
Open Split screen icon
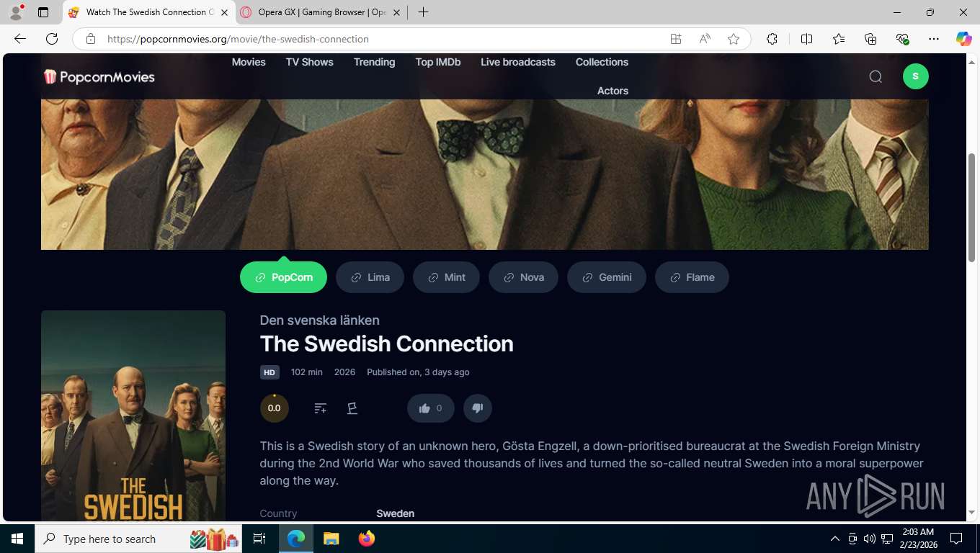click(807, 39)
